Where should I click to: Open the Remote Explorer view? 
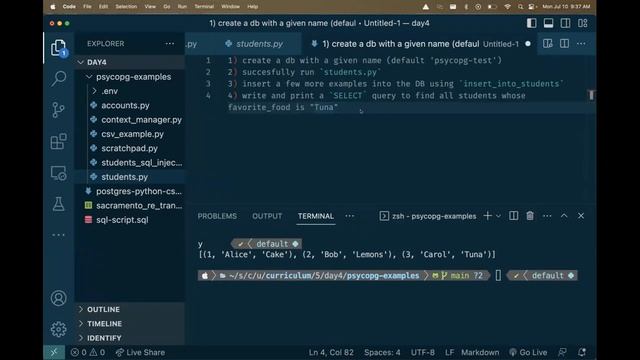point(58,173)
